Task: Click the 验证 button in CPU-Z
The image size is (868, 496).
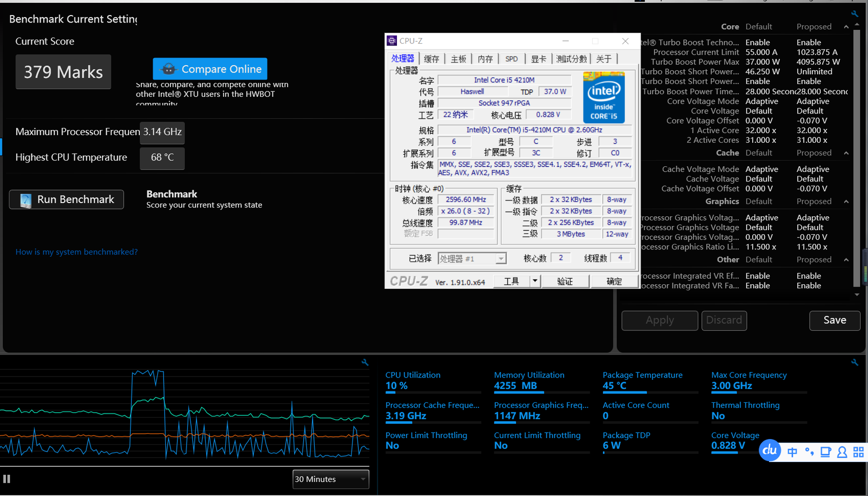Action: 565,281
